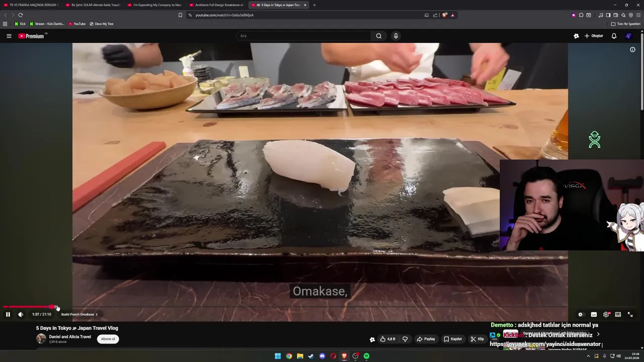Screen dimensions: 644x362
Task: Open the channel avatar thumbnail
Action: point(41,338)
